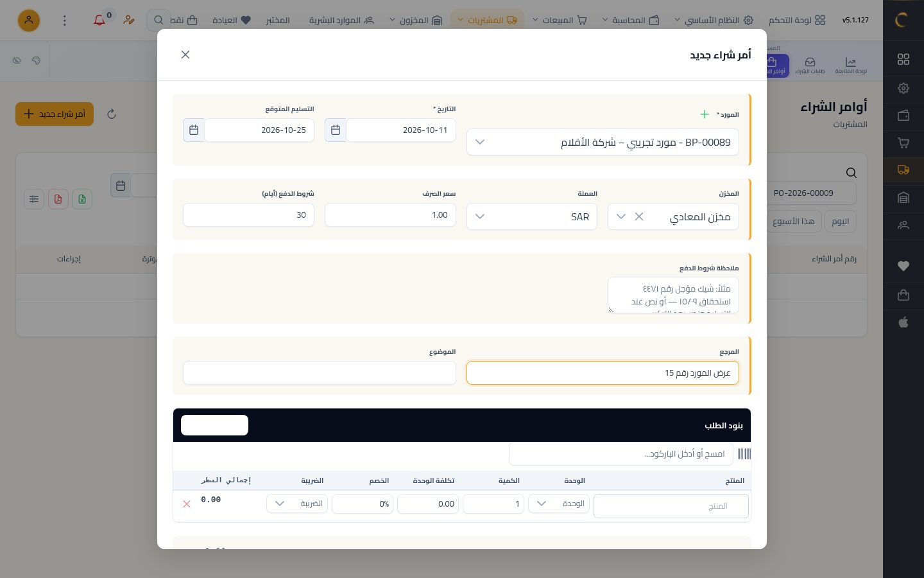Click the quantity field in the item row
This screenshot has height=578, width=924.
coord(493,504)
